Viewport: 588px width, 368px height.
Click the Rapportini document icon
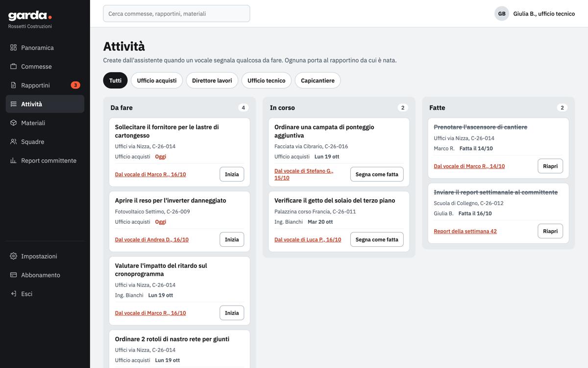(13, 85)
